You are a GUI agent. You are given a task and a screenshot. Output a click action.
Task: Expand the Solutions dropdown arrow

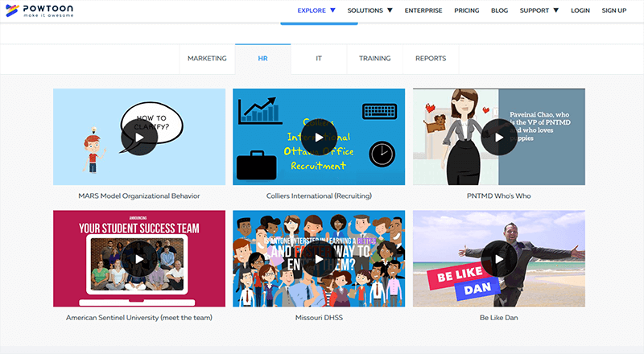coord(390,10)
